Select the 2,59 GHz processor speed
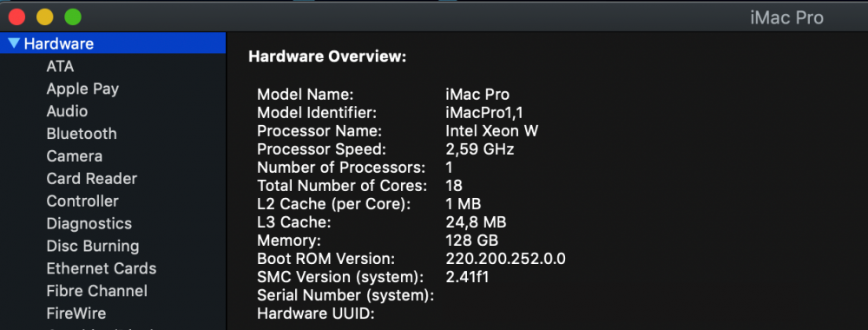The image size is (868, 330). (479, 149)
